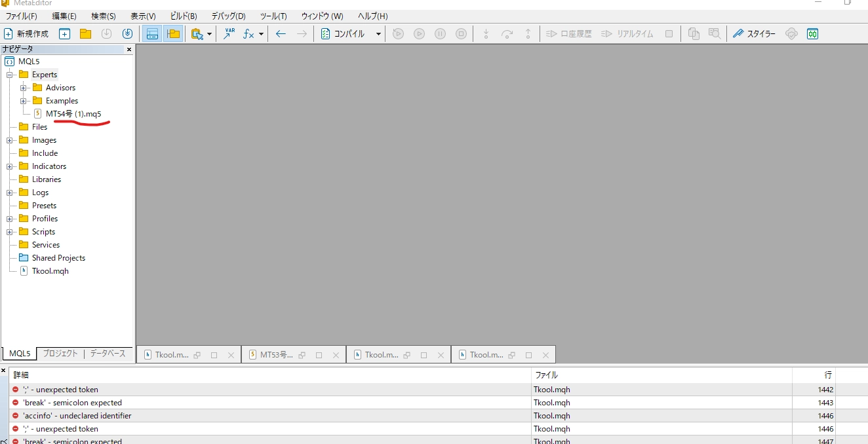This screenshot has height=444, width=868.
Task: Collapse the Experts folder expander
Action: point(10,75)
